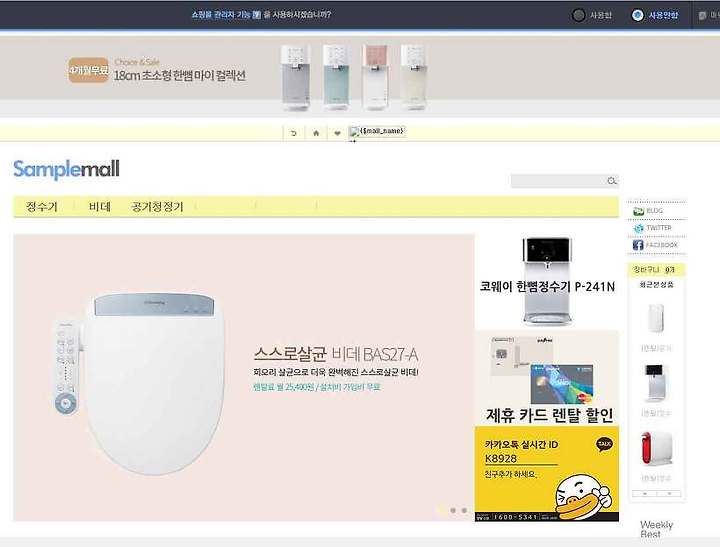Click the {$mall_name} broken image placeholder
This screenshot has height=547, width=720.
click(377, 132)
